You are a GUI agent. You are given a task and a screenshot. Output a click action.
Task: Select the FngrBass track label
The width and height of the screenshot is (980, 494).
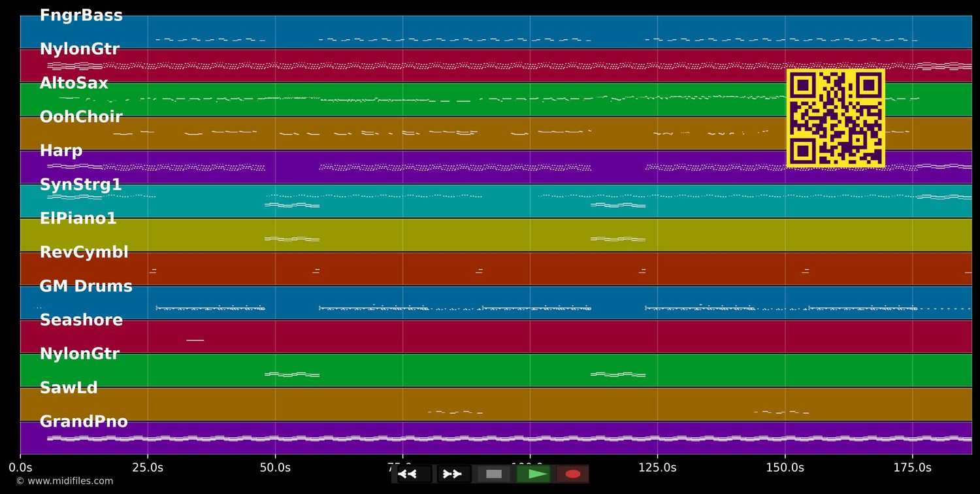click(x=81, y=16)
